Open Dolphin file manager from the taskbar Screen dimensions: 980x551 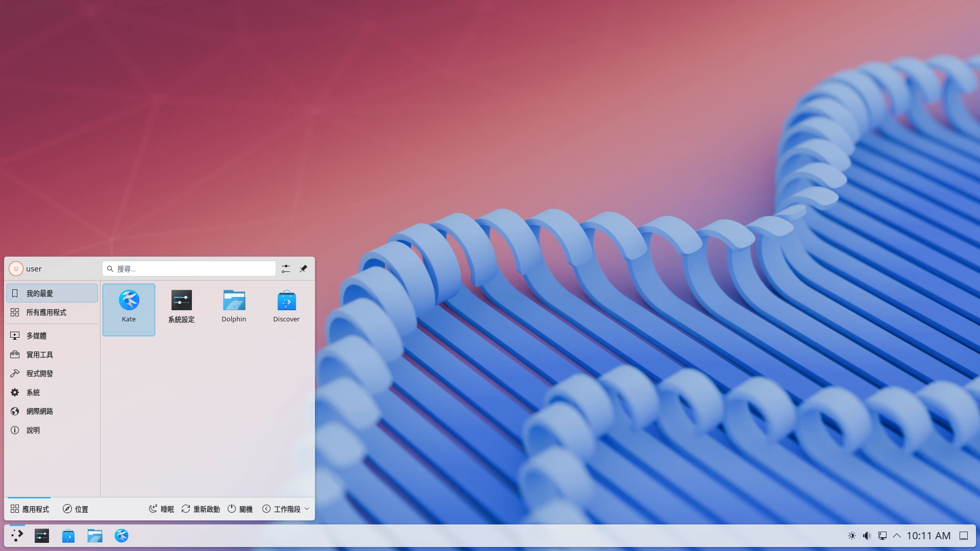95,536
